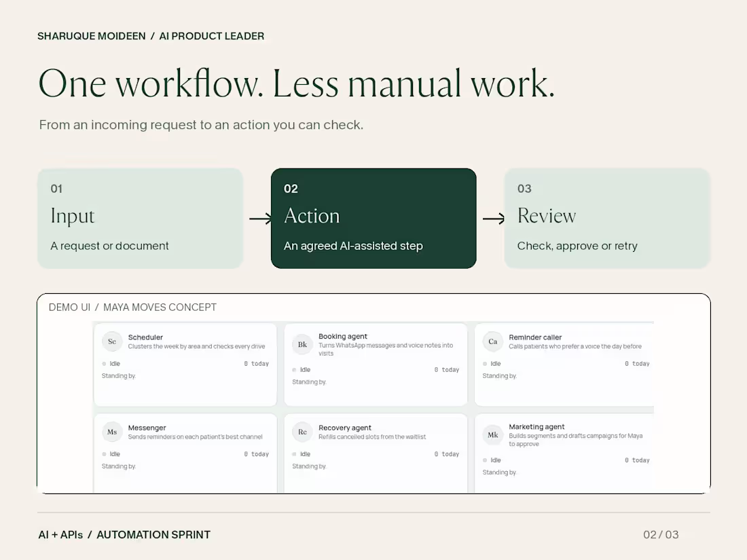Click 'Standing by.' on the Marketing agent card
Viewport: 747px width, 560px height.
[x=499, y=472]
